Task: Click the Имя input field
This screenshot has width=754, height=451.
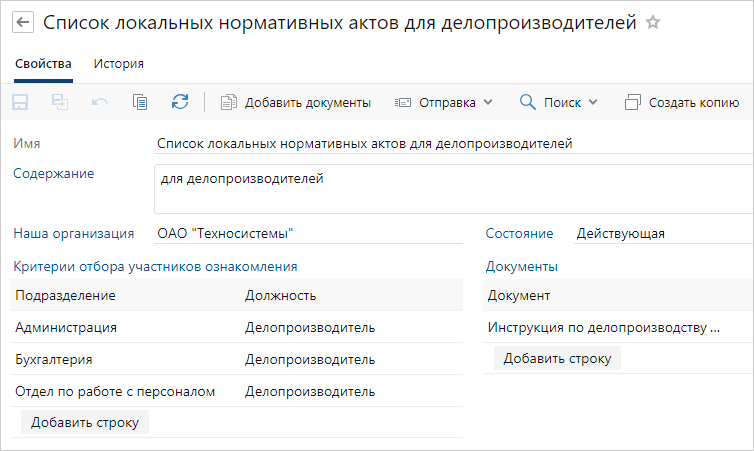Action: point(453,143)
